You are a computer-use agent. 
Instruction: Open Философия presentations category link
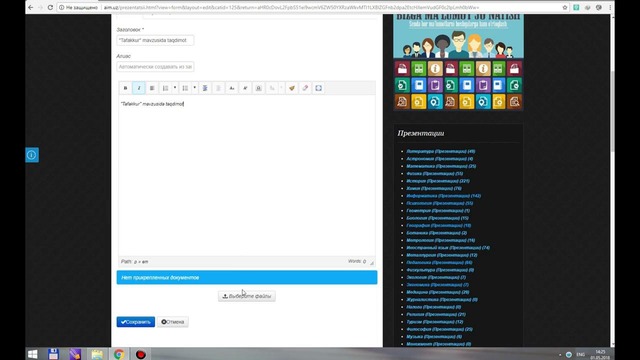(439, 329)
